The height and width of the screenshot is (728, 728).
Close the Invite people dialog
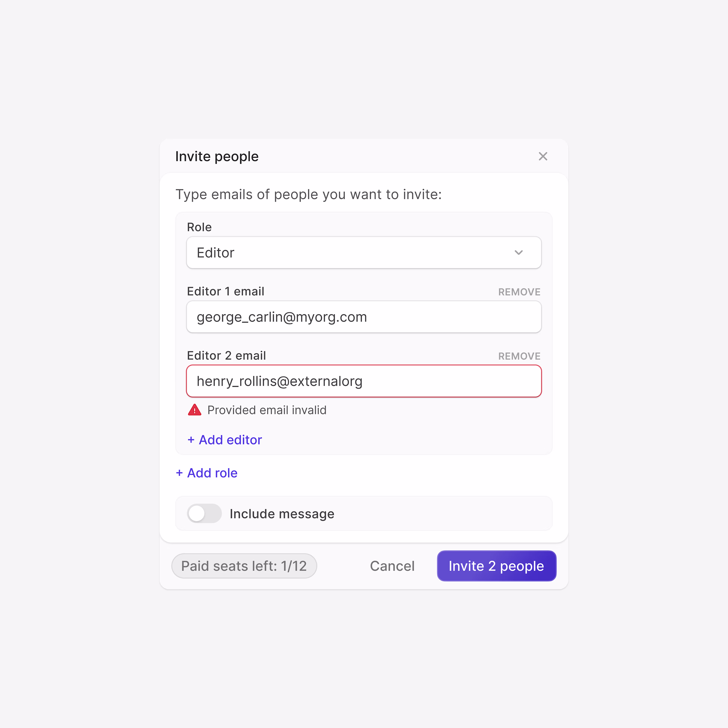point(543,156)
